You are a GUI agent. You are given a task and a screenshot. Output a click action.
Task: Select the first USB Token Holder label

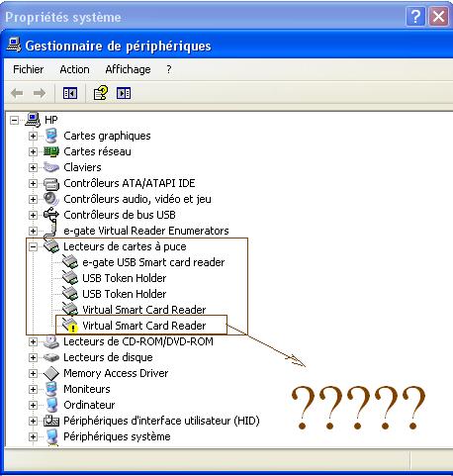[x=124, y=278]
